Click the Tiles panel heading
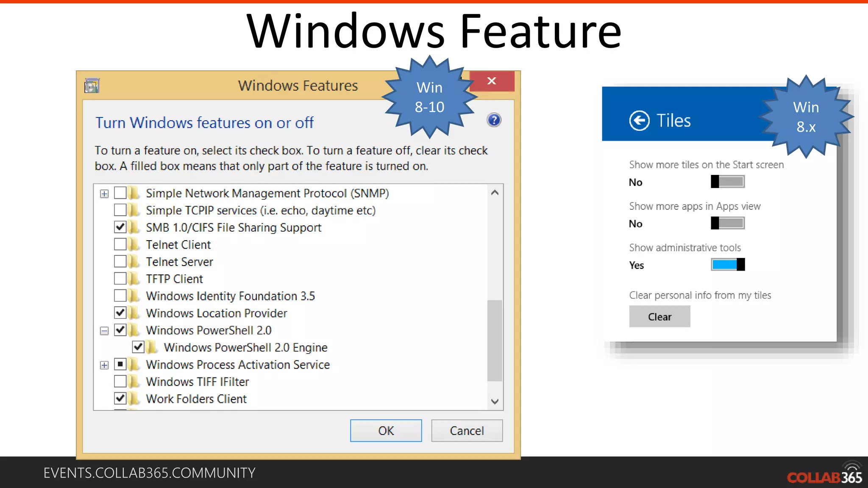The image size is (868, 488). (673, 121)
